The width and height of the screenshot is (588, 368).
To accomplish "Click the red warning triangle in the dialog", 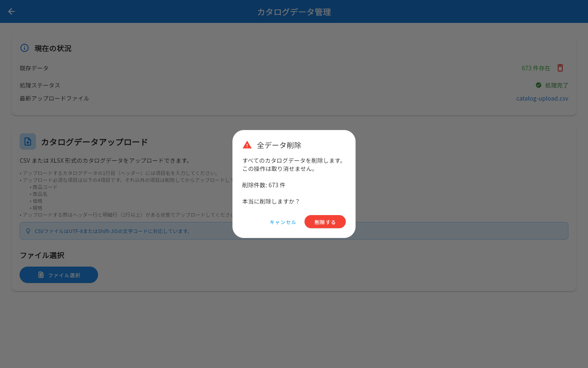I will pos(247,145).
